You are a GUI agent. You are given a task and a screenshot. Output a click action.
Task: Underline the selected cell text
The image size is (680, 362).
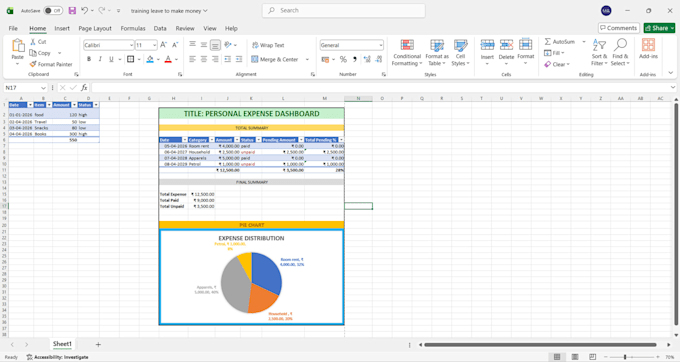(x=111, y=59)
